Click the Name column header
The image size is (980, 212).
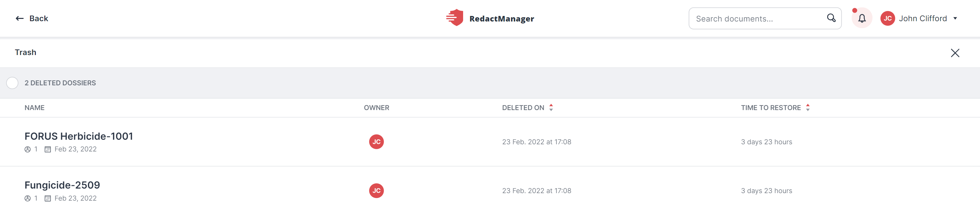pyautogui.click(x=35, y=108)
